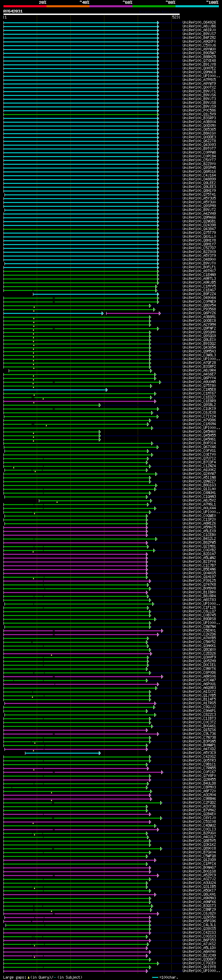Open hit UniRef100_B9IDQ2

(x=199, y=343)
